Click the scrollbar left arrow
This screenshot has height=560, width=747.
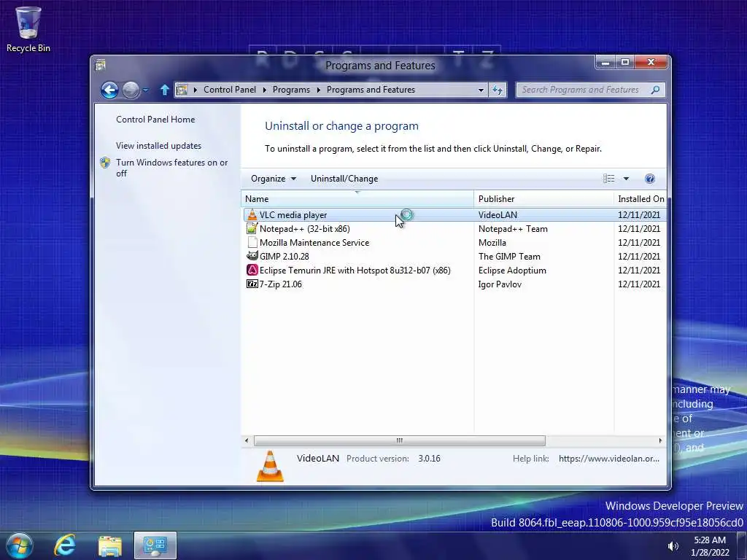click(x=247, y=440)
